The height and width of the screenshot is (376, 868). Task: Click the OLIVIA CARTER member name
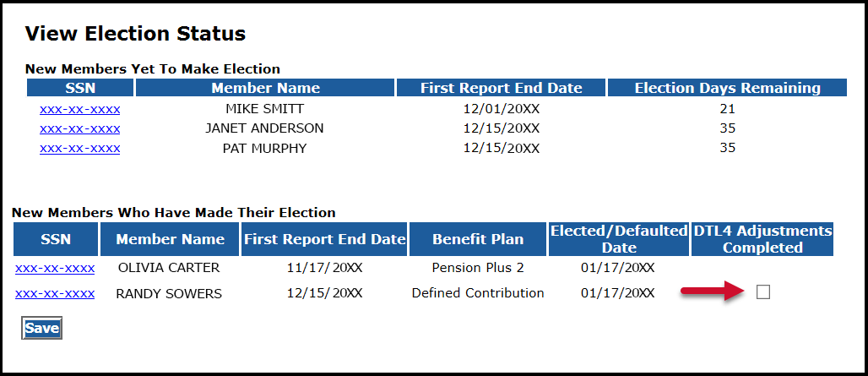tap(169, 268)
